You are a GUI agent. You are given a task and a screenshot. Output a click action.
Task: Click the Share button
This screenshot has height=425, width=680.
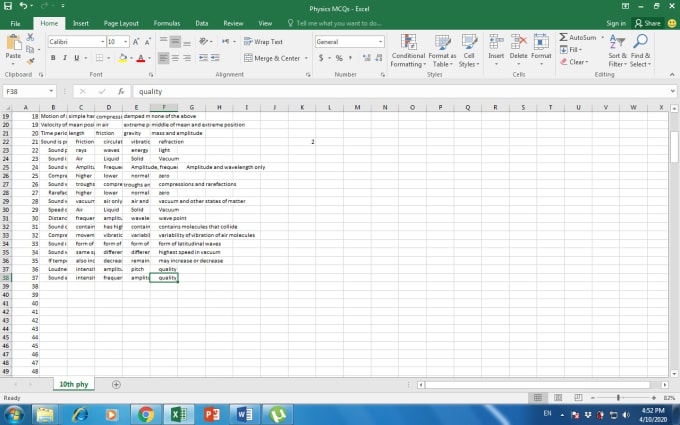[647, 23]
